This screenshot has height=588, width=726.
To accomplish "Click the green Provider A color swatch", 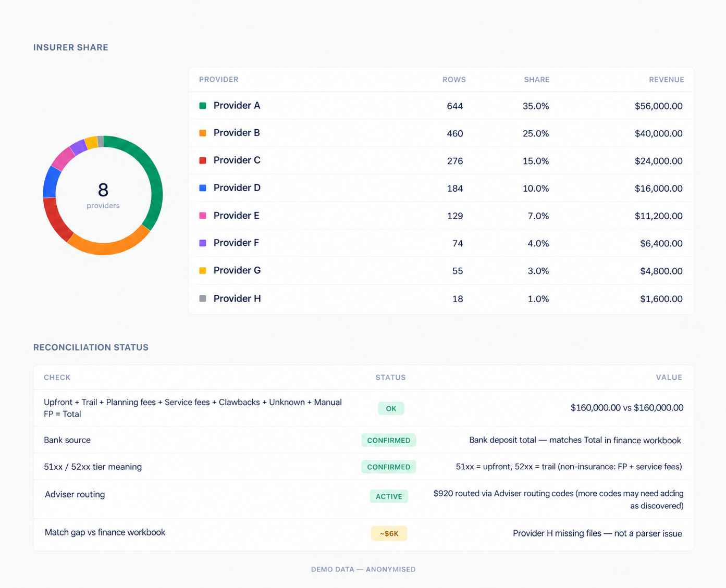I will point(203,106).
